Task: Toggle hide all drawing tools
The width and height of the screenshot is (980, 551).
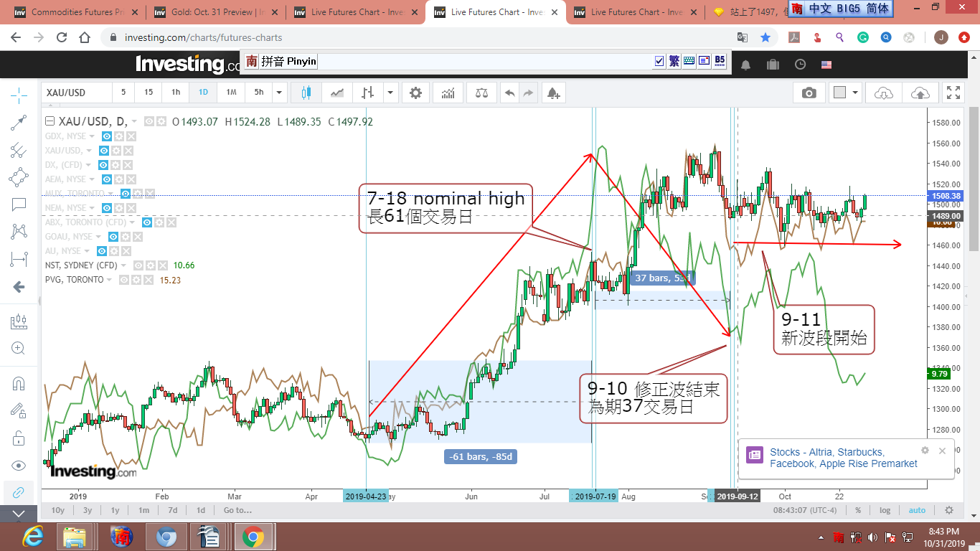Action: (x=19, y=466)
